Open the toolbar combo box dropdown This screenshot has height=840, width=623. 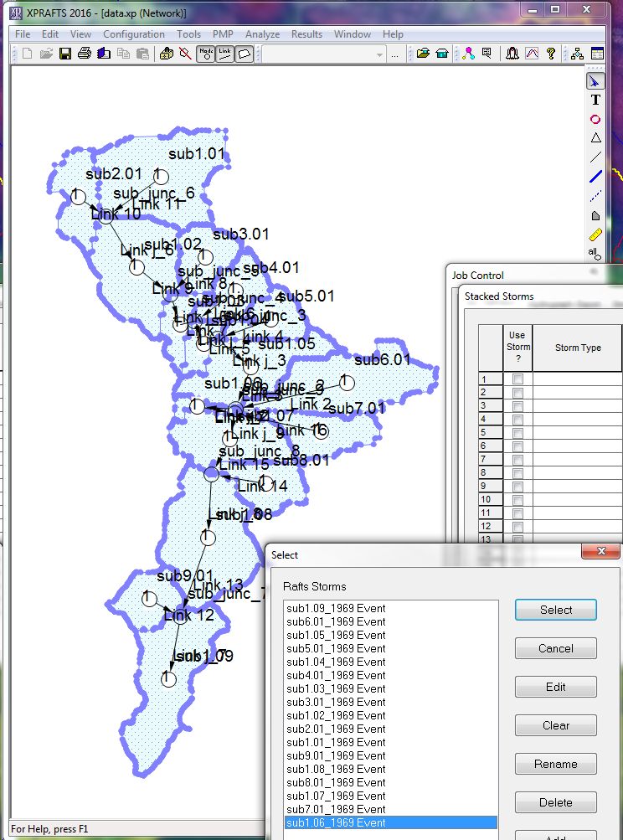380,54
